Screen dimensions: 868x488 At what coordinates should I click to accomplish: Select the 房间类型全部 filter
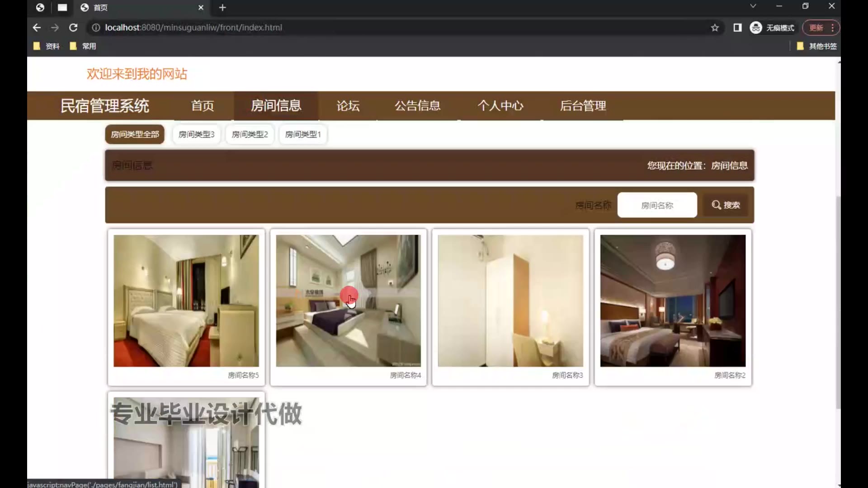coord(135,134)
